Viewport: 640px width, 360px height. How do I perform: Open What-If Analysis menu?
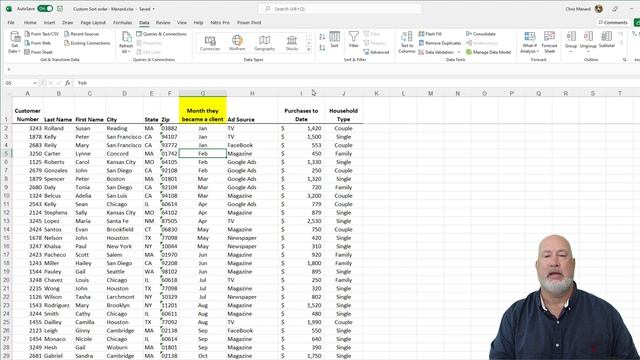click(529, 42)
